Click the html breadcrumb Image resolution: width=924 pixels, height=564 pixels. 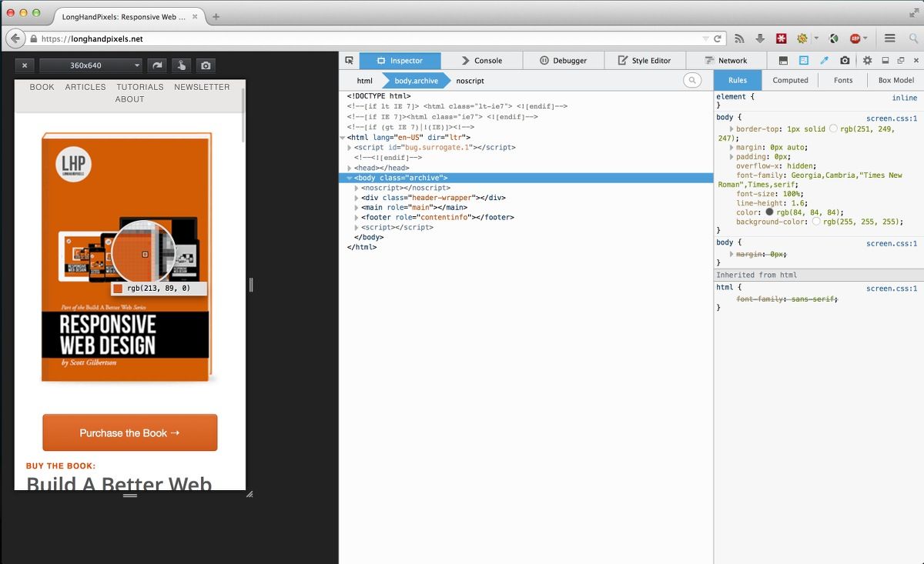(365, 81)
